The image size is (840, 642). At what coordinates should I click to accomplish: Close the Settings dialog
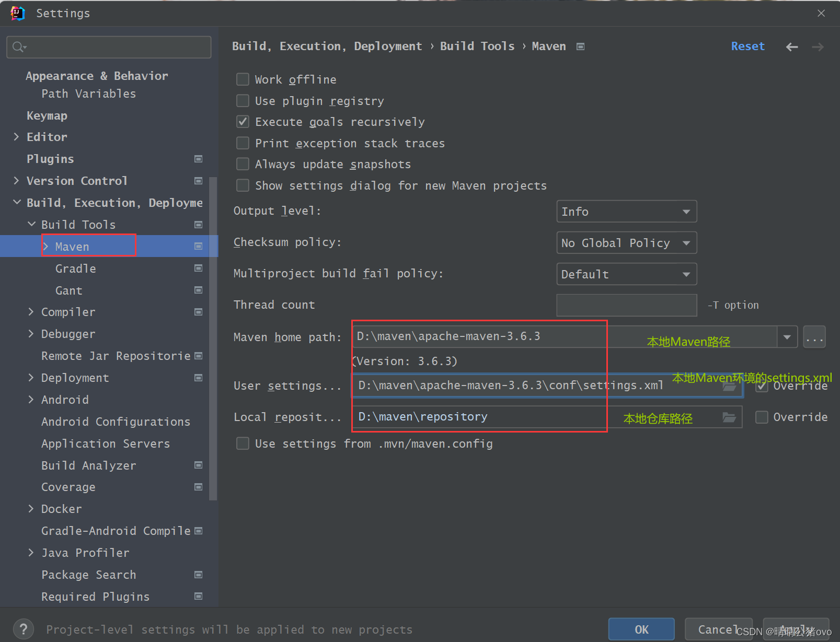(821, 13)
